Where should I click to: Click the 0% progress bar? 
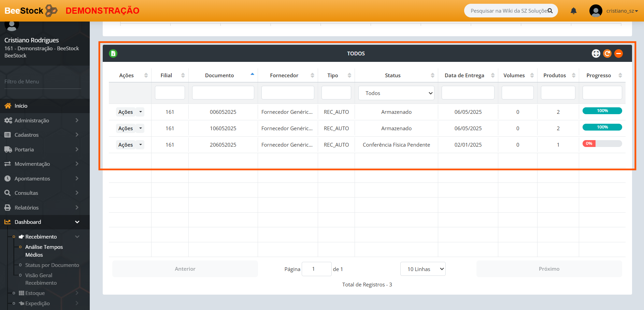602,144
